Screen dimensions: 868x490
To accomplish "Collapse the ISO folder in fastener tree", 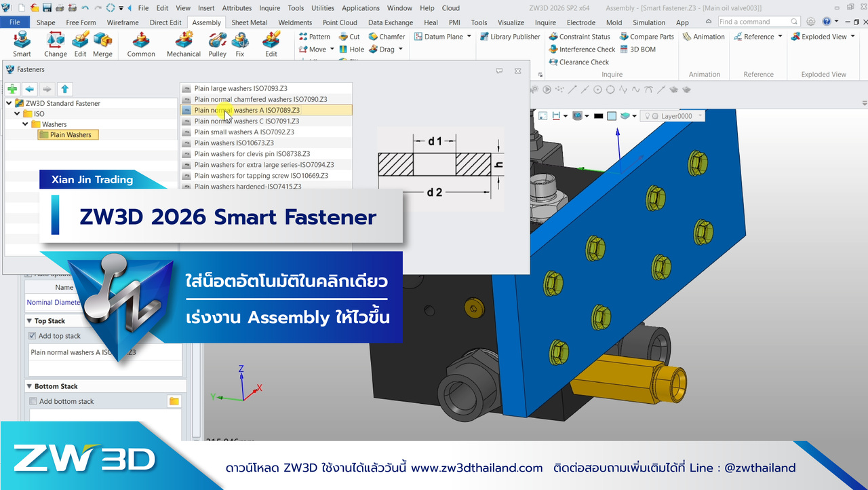I will click(17, 114).
